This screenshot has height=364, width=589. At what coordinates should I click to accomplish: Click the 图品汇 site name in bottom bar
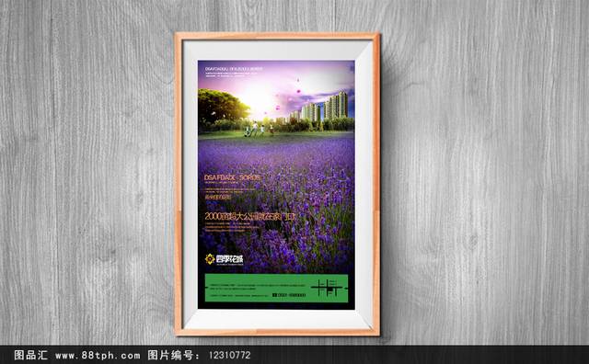pos(30,355)
